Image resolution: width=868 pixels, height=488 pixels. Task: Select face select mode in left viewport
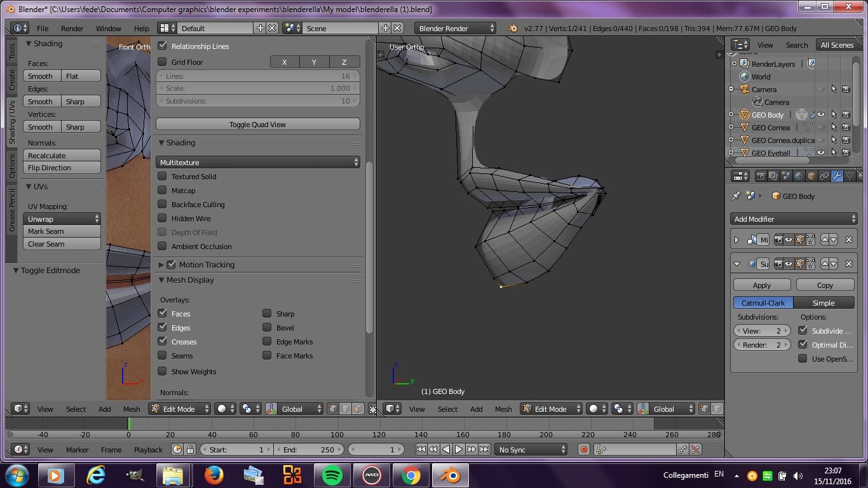[x=358, y=409]
